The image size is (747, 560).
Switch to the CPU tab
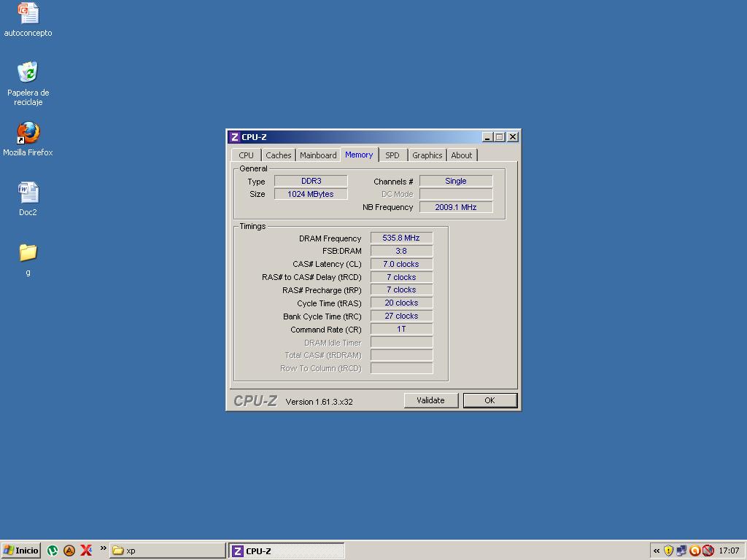tap(247, 155)
